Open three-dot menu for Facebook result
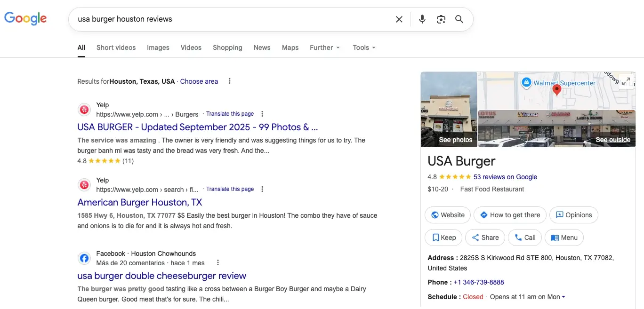 click(x=217, y=263)
